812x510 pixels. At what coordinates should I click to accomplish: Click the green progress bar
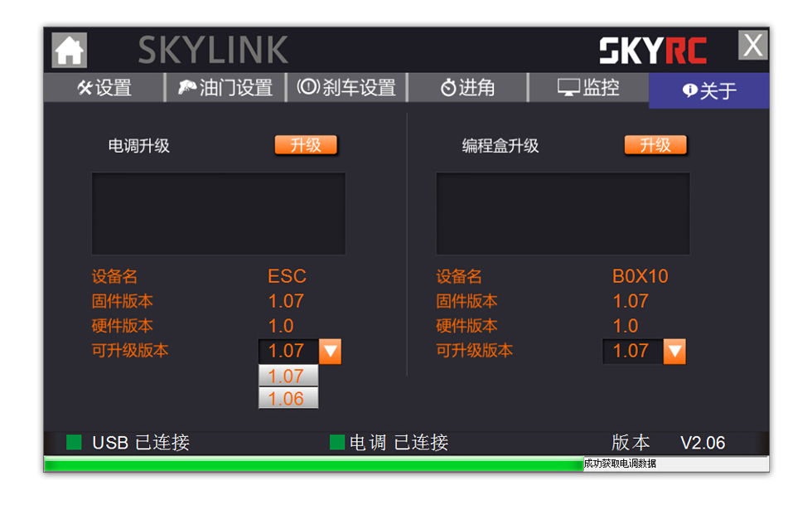(x=314, y=464)
